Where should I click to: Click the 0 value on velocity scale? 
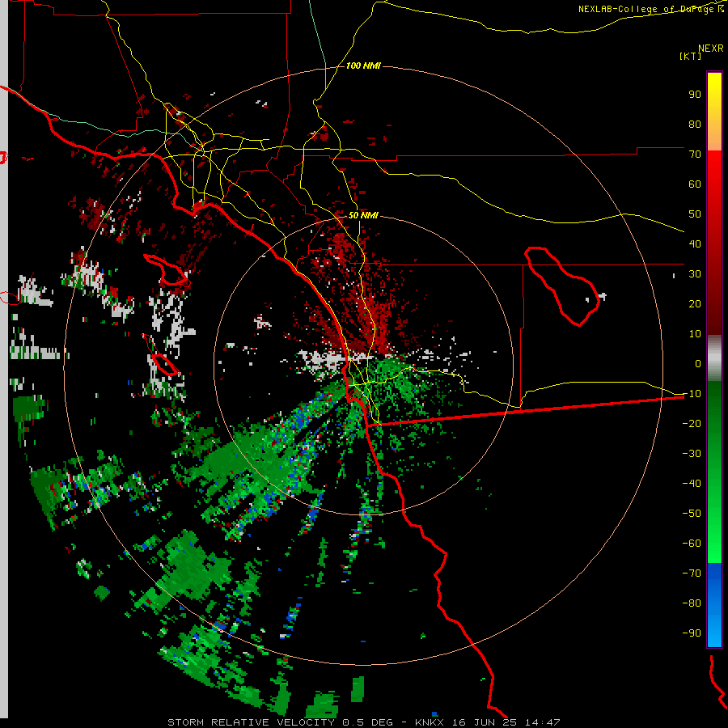[698, 364]
